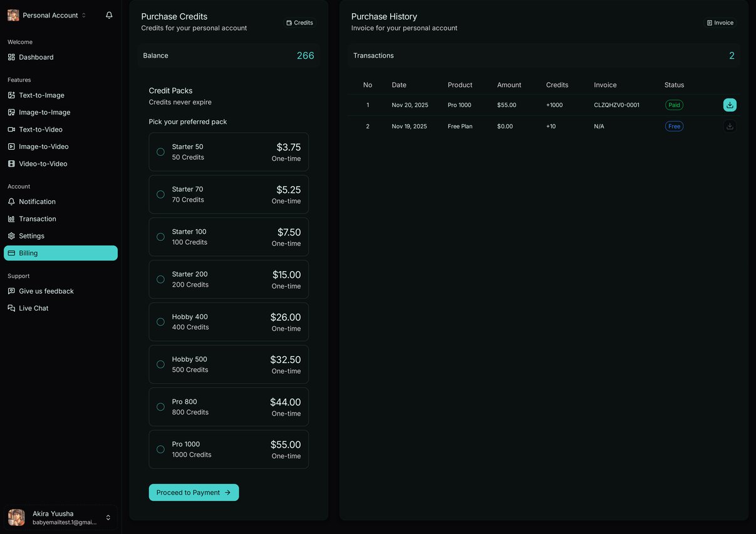756x534 pixels.
Task: Open the Text-to-Video tool
Action: [x=40, y=129]
